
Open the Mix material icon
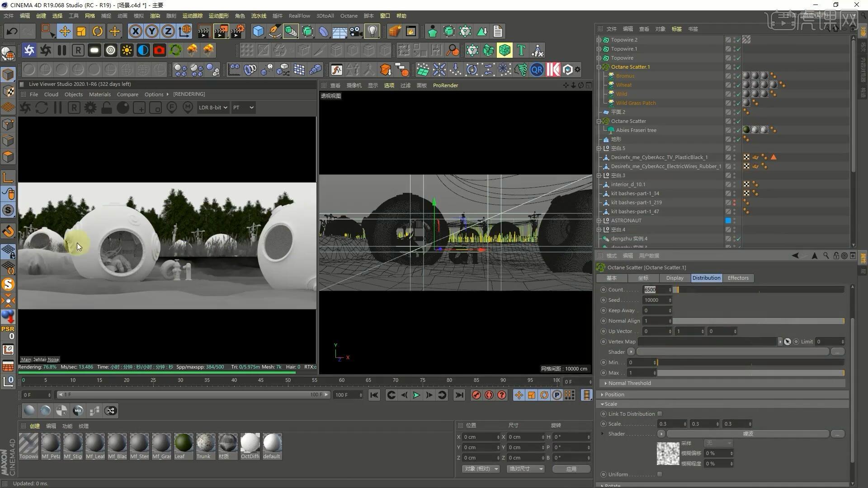pos(78,410)
